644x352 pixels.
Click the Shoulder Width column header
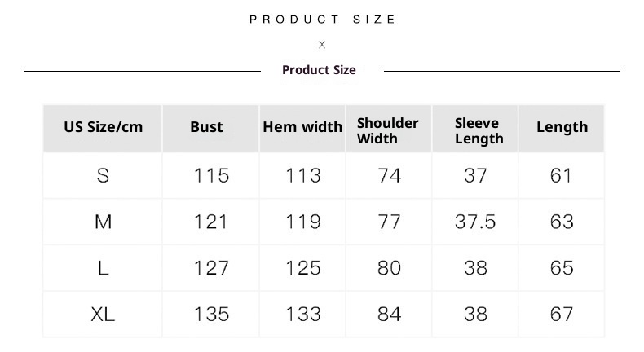coord(388,130)
